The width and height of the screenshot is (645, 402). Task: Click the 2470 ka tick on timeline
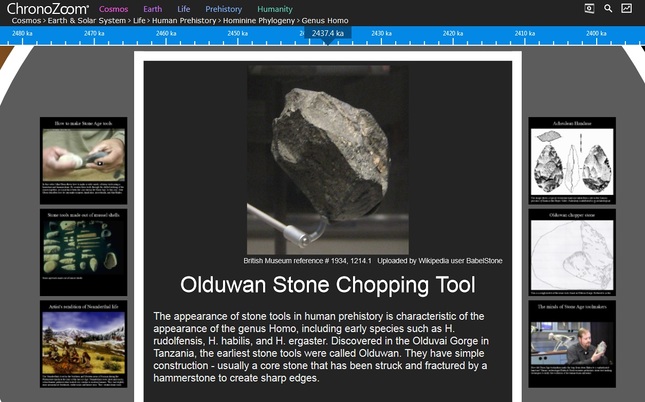[x=95, y=34]
